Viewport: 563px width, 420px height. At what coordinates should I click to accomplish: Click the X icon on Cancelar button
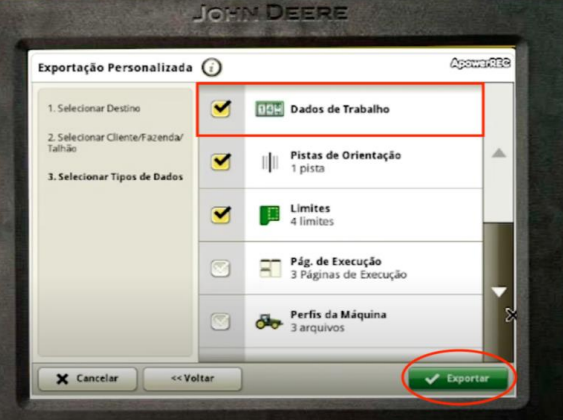62,379
